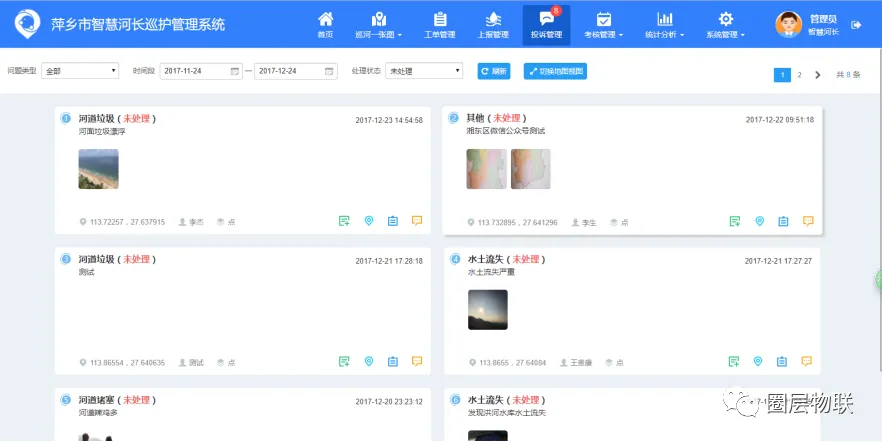This screenshot has width=882, height=443.
Task: Click reporter name 王声康 in card 4
Action: [580, 363]
